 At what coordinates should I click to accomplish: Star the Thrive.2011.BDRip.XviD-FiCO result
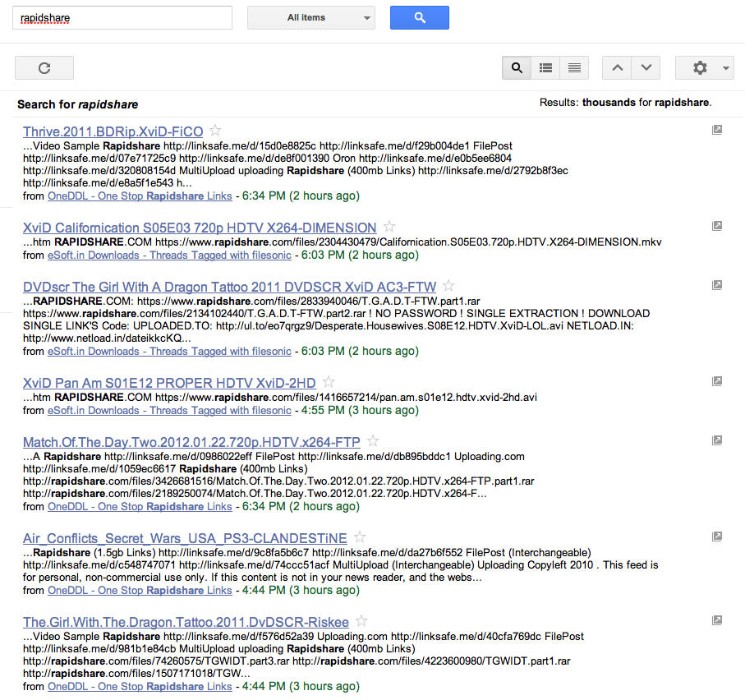point(215,130)
